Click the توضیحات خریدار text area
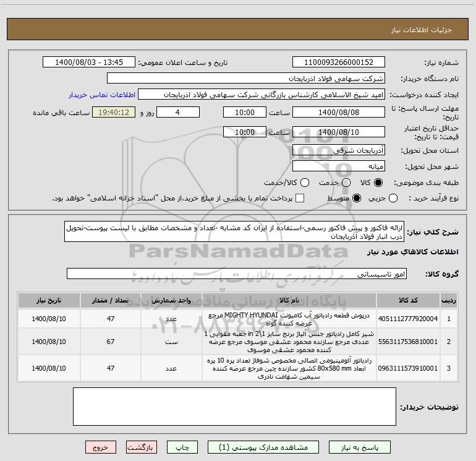Image resolution: width=476 pixels, height=461 pixels. [x=234, y=407]
